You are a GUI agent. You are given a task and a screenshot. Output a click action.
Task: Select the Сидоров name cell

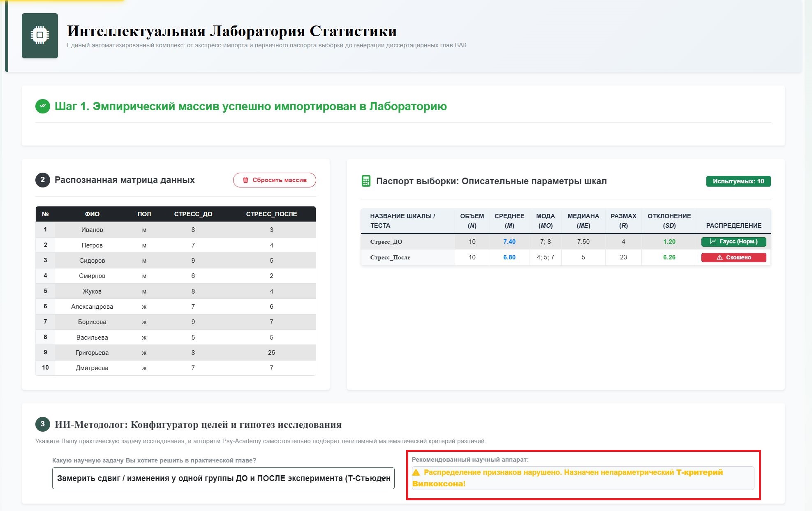[x=92, y=261]
